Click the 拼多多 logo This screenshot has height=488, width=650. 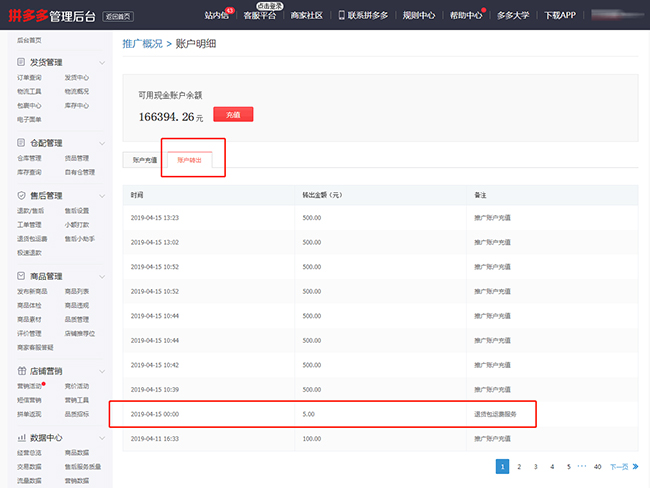(28, 16)
